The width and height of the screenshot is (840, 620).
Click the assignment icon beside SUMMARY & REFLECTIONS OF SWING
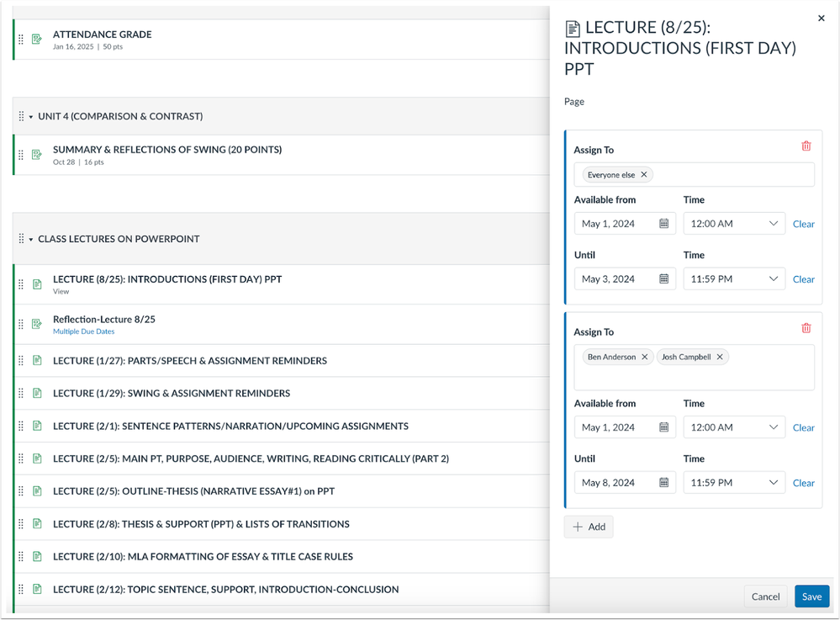point(37,155)
